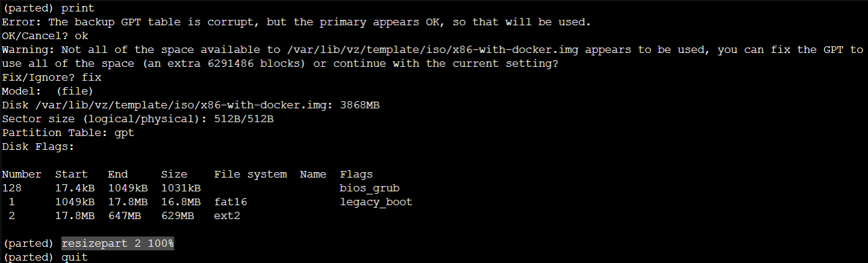Click the 3868MB disk size value
This screenshot has width=868, height=263.
click(359, 105)
